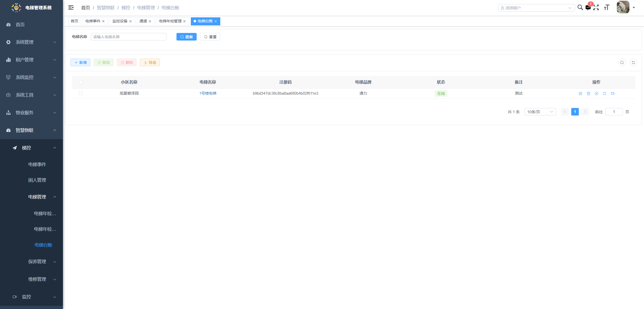Click the font size layout icon
644x309 pixels.
[x=606, y=8]
